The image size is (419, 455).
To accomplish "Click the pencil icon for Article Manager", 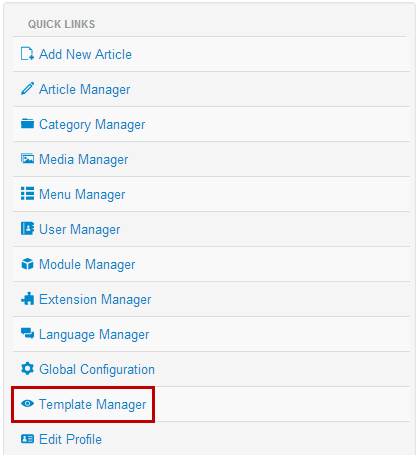I will click(x=27, y=89).
